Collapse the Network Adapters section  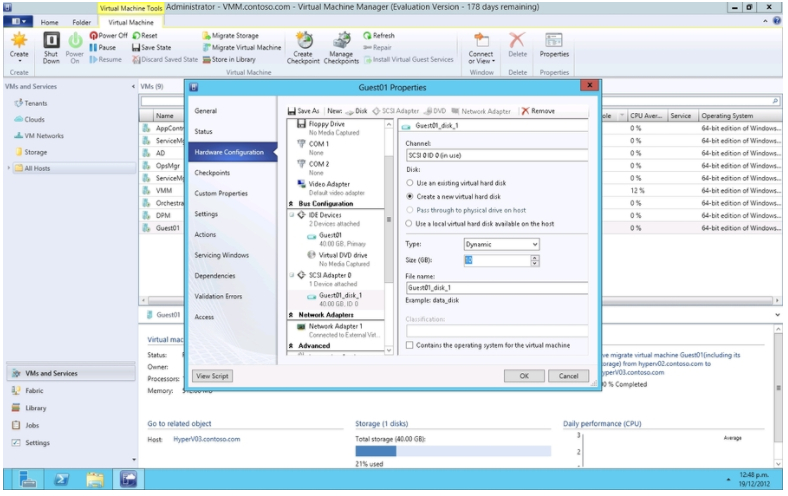click(291, 315)
